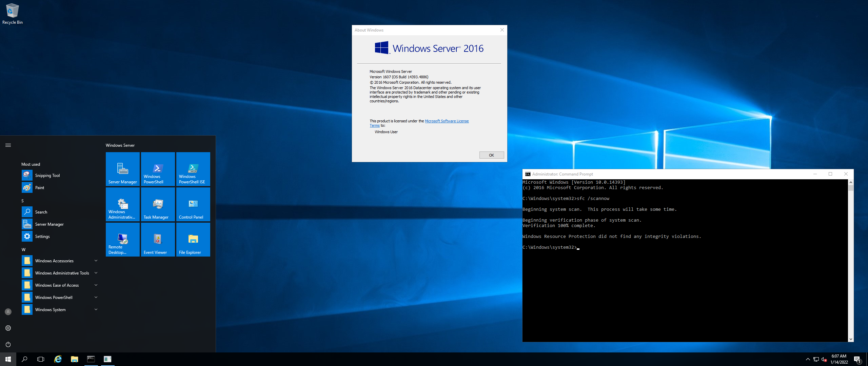Screen dimensions: 868x366
Task: Maximize the Command Prompt window
Action: click(x=830, y=174)
